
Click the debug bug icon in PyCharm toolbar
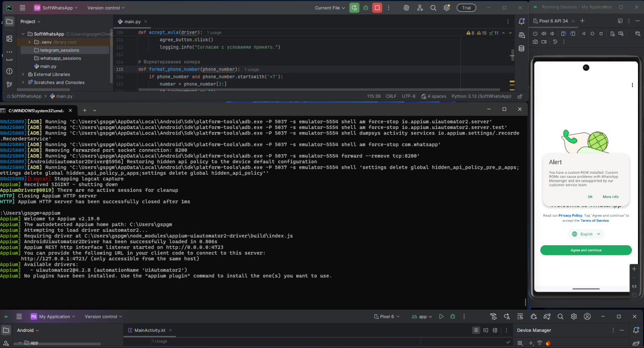(x=366, y=8)
